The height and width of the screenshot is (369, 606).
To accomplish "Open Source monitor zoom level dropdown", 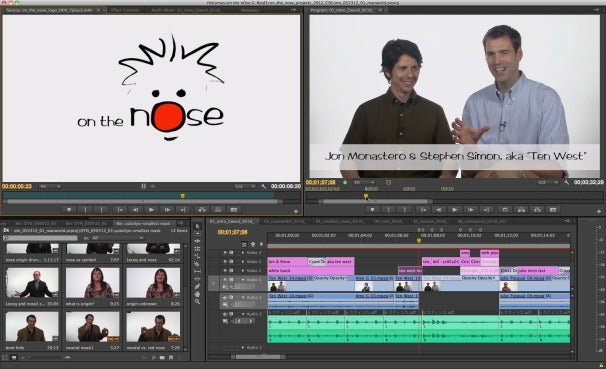I will 50,186.
